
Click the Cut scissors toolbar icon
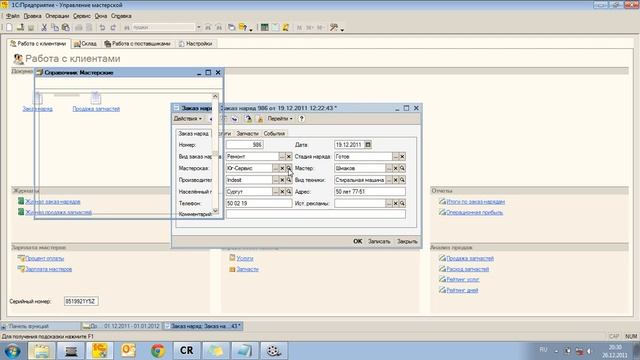point(44,27)
